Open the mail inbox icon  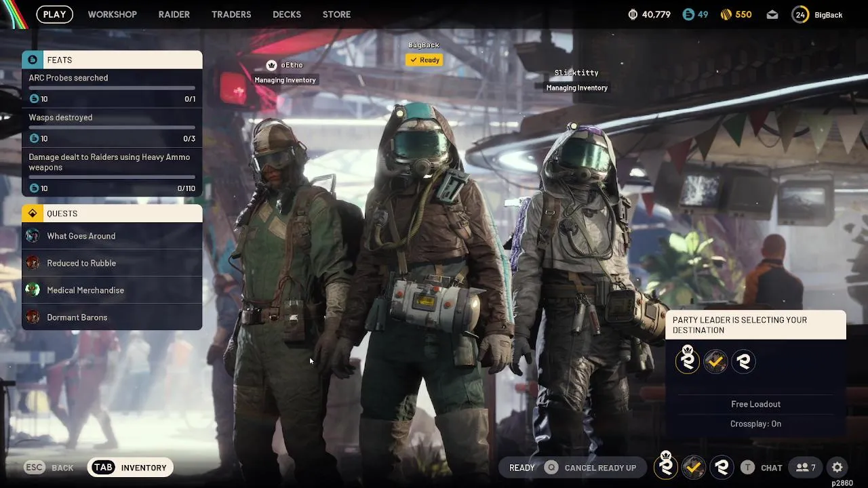772,15
